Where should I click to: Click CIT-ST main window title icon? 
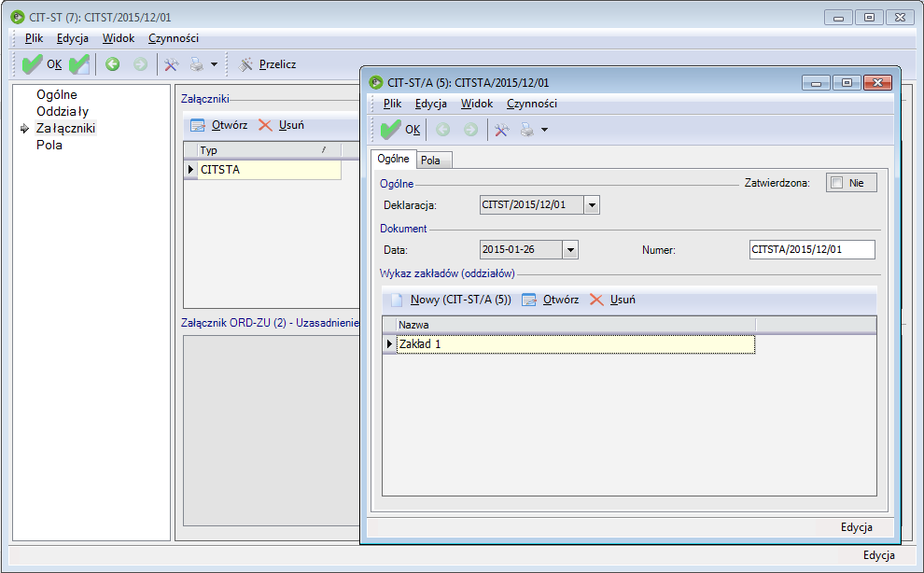[18, 17]
